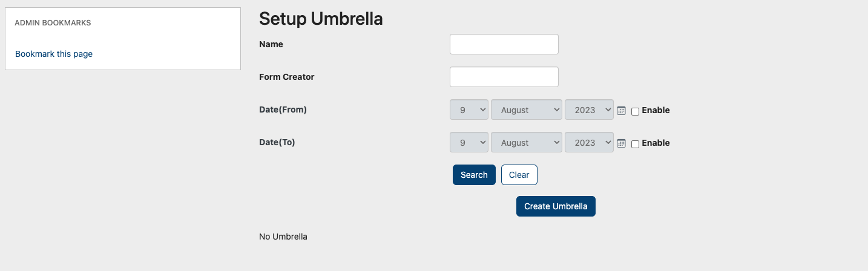Expand the Date(From) day dropdown
868x271 pixels.
[x=469, y=110]
